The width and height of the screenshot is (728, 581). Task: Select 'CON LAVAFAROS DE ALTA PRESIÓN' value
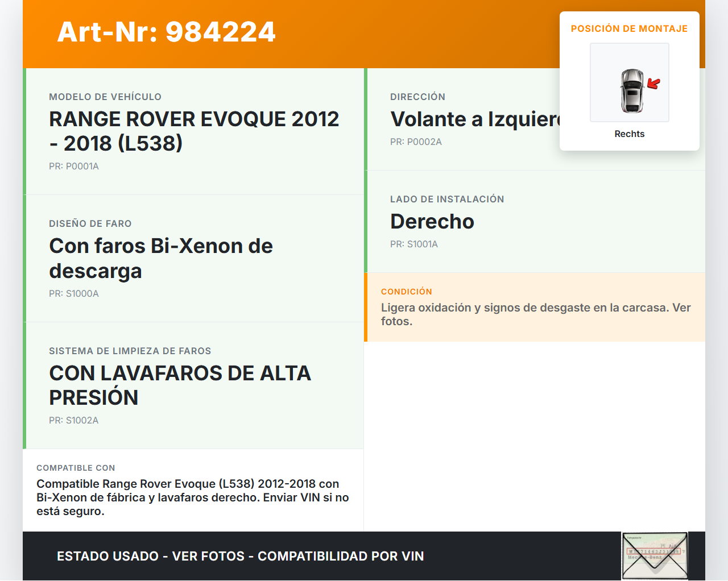180,385
